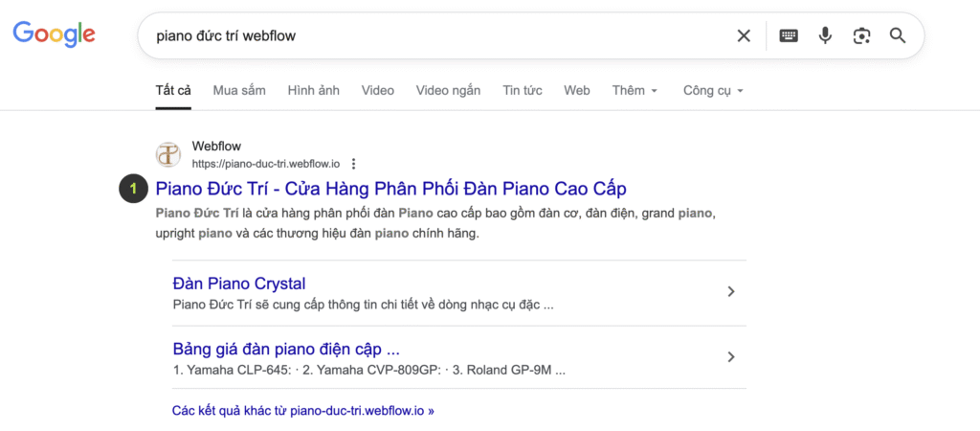Switch to the Mua sắm tab
The image size is (980, 431).
tap(239, 91)
